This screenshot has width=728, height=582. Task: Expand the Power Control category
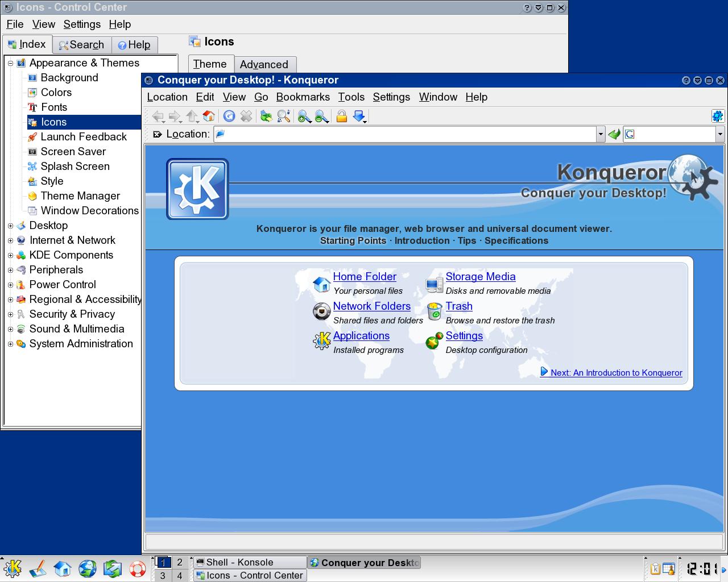(10, 285)
